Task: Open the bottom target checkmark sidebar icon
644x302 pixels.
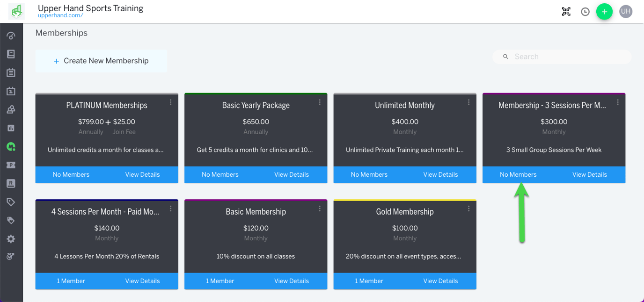Action: click(x=11, y=257)
